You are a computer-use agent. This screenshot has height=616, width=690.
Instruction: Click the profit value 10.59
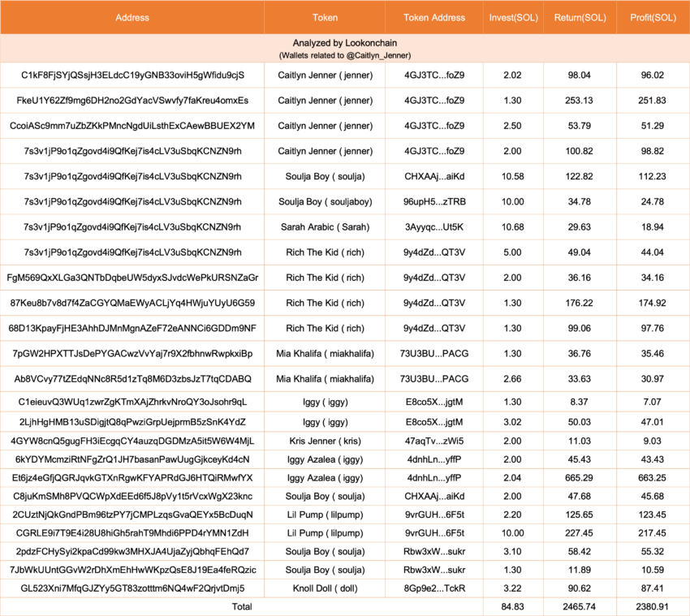(x=652, y=571)
